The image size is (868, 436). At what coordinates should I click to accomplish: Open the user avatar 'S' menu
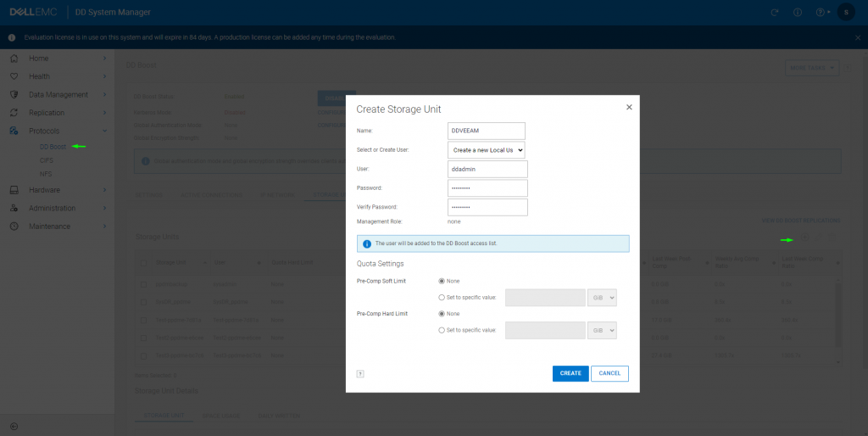click(846, 12)
